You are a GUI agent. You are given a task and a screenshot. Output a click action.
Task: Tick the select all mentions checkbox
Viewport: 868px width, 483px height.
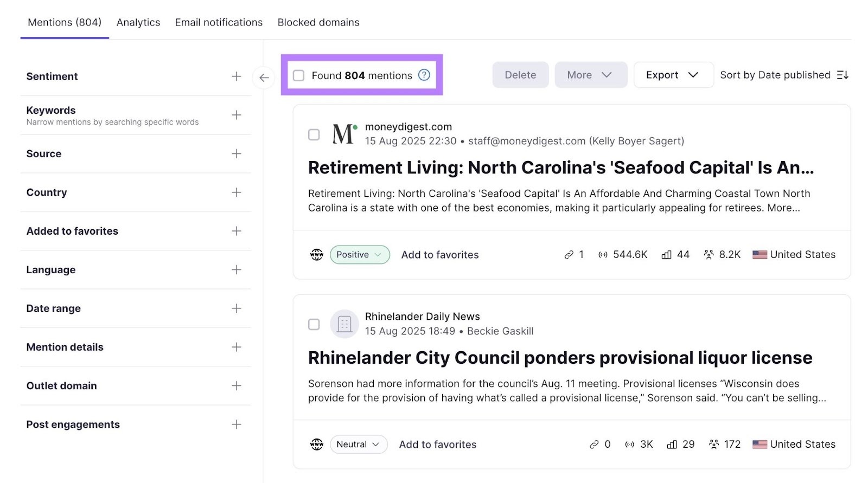299,75
